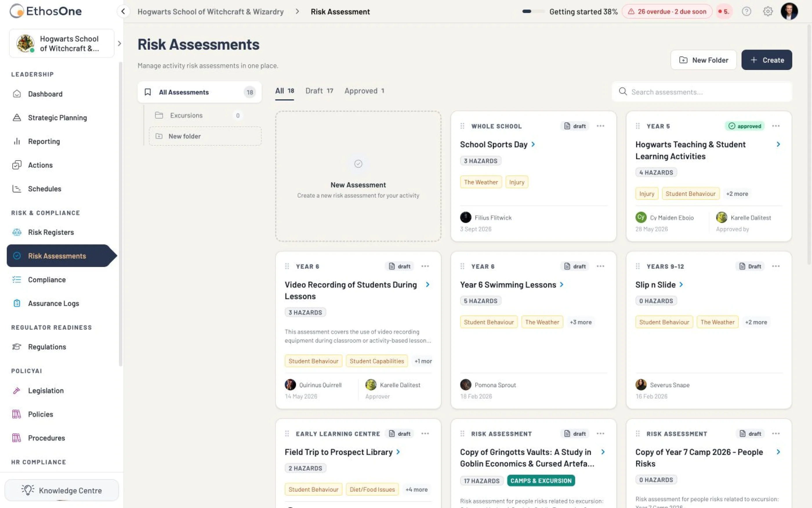812x508 pixels.
Task: Click the Compliance checklist icon
Action: 17,280
